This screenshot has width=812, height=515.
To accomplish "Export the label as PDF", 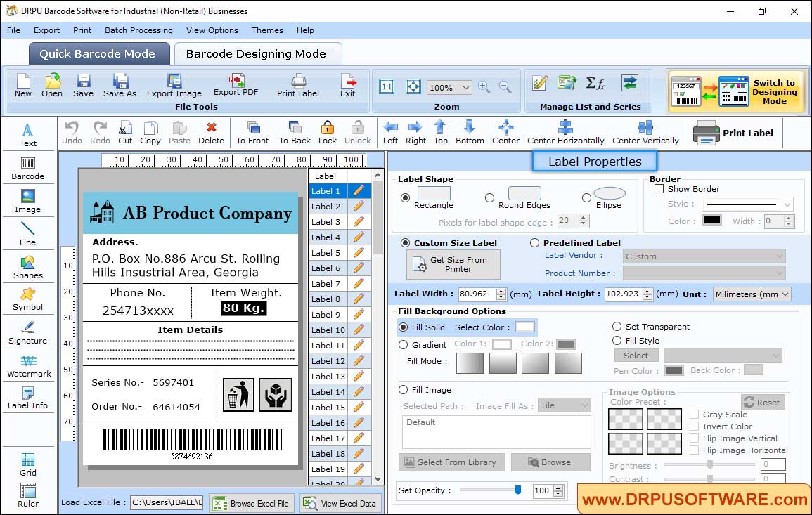I will coord(236,86).
